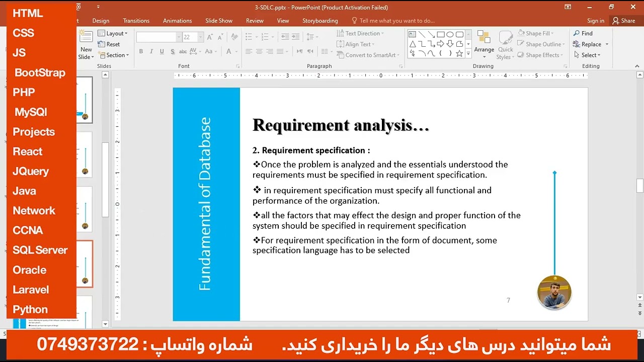Image resolution: width=644 pixels, height=362 pixels.
Task: Select the text box shape in gallery
Action: [x=412, y=34]
